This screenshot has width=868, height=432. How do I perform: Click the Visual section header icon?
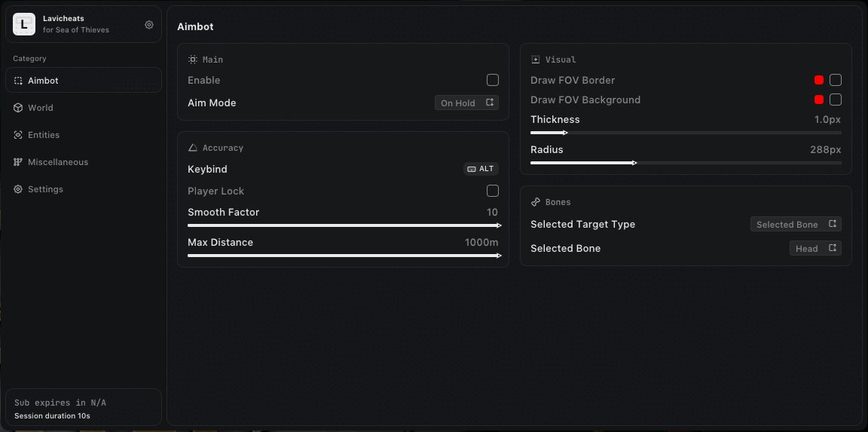536,60
